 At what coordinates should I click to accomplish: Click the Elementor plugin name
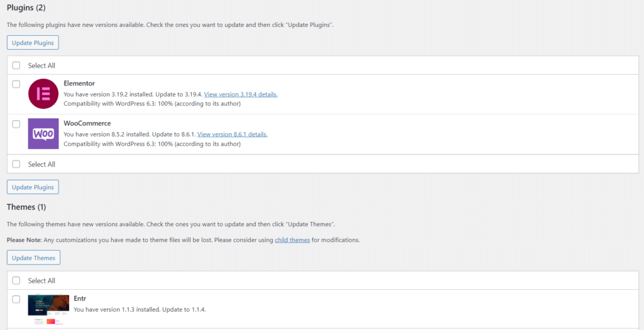pos(79,84)
